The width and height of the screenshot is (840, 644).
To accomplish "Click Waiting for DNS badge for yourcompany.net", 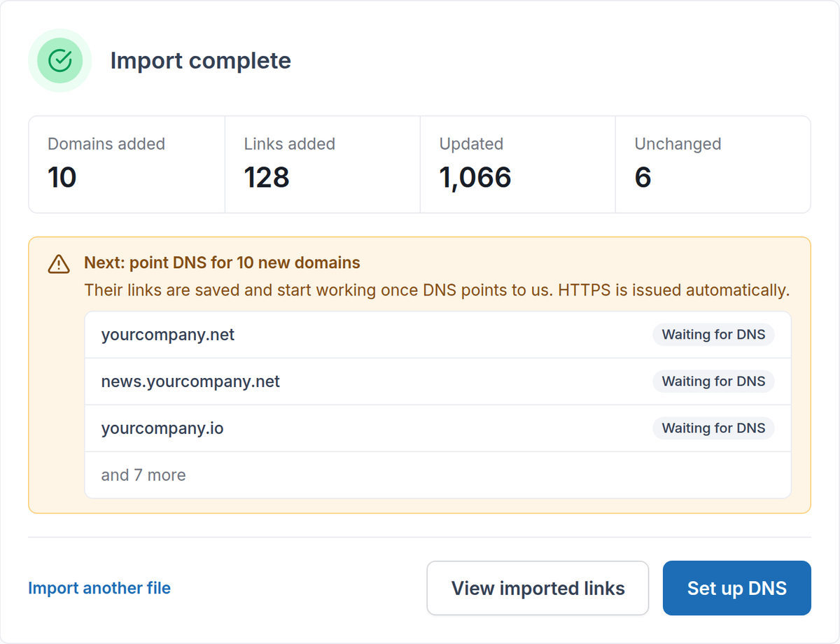I will (713, 335).
